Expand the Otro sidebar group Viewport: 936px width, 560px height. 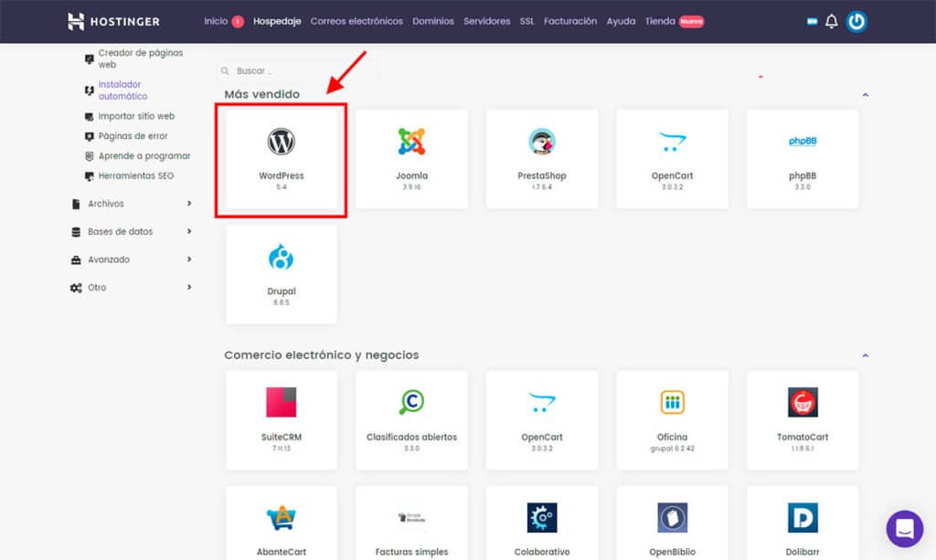tap(132, 288)
